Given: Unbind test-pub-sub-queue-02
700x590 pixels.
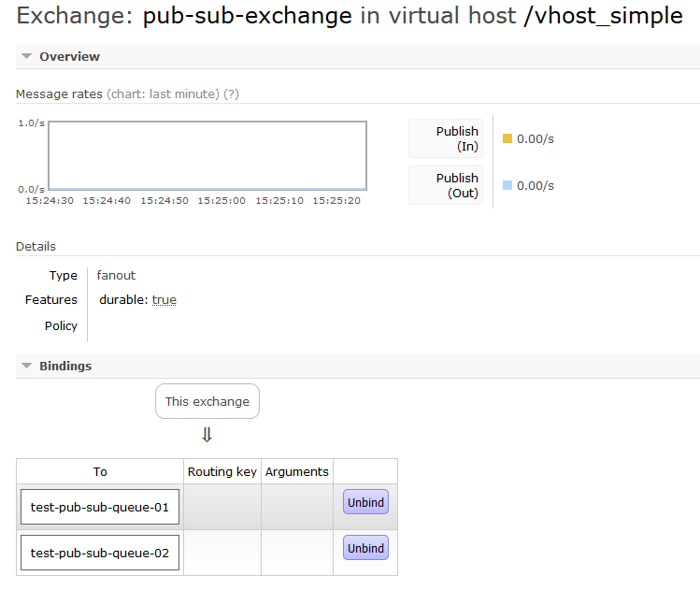Looking at the screenshot, I should coord(365,548).
